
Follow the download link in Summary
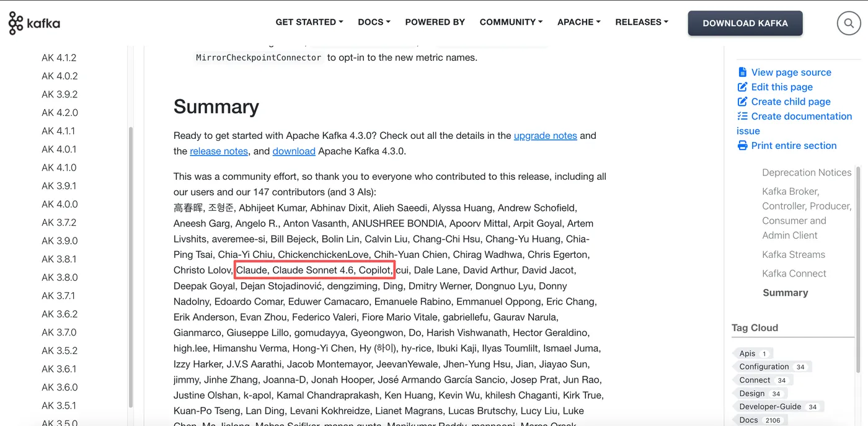point(294,151)
